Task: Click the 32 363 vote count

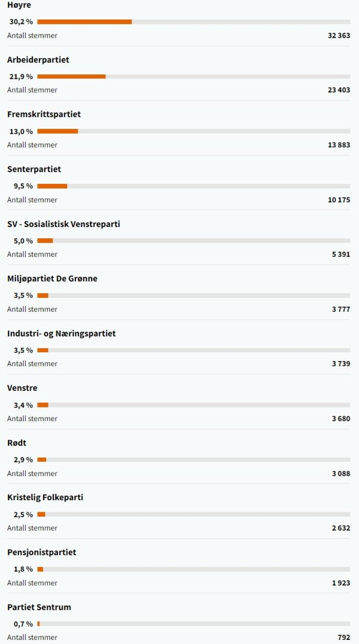Action: pos(339,36)
